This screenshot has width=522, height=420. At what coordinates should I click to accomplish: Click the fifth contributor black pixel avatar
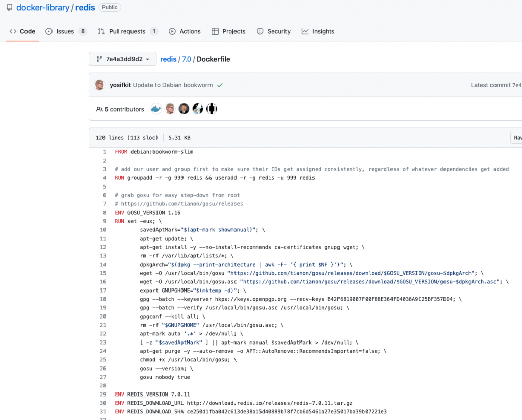tap(212, 109)
